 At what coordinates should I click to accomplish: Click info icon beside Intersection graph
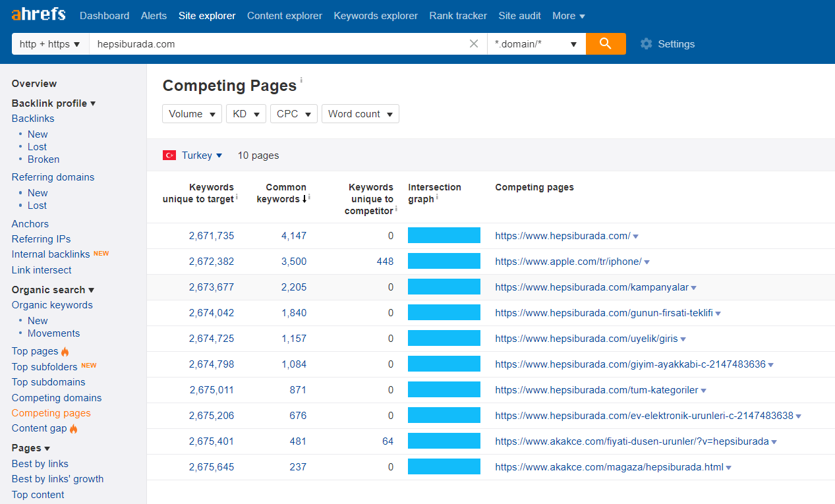click(x=438, y=197)
